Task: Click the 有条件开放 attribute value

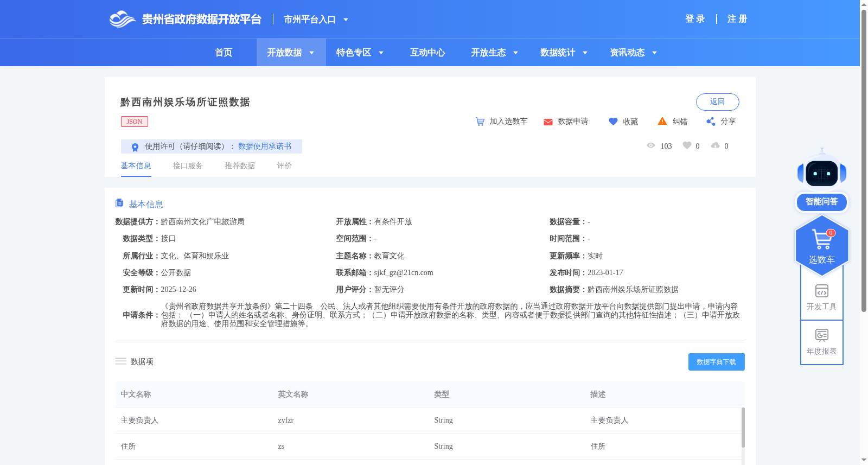Action: click(393, 222)
